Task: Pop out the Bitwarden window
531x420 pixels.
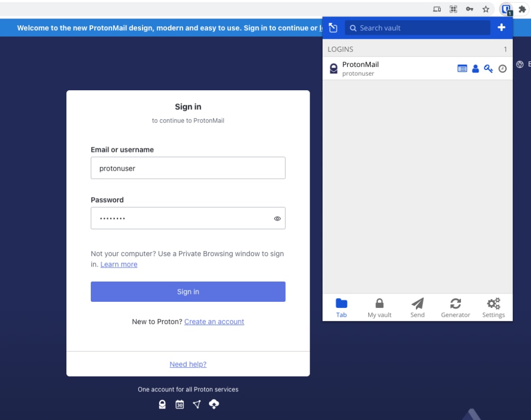Action: click(x=333, y=28)
